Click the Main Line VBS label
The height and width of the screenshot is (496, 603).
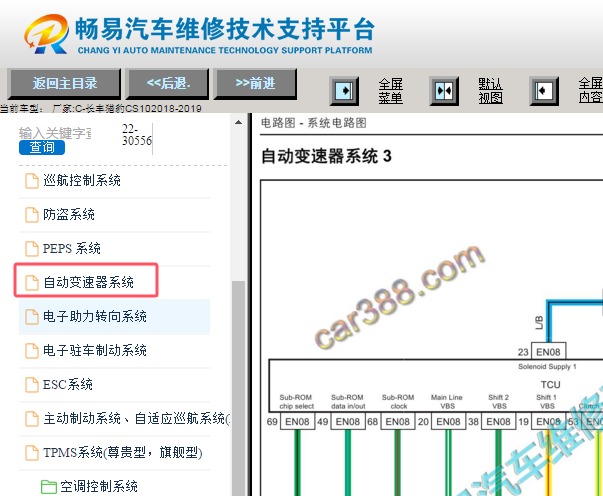tap(447, 402)
